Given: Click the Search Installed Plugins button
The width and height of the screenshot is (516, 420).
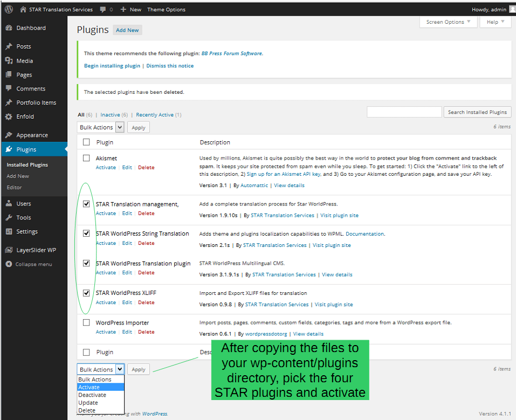Looking at the screenshot, I should [x=477, y=112].
